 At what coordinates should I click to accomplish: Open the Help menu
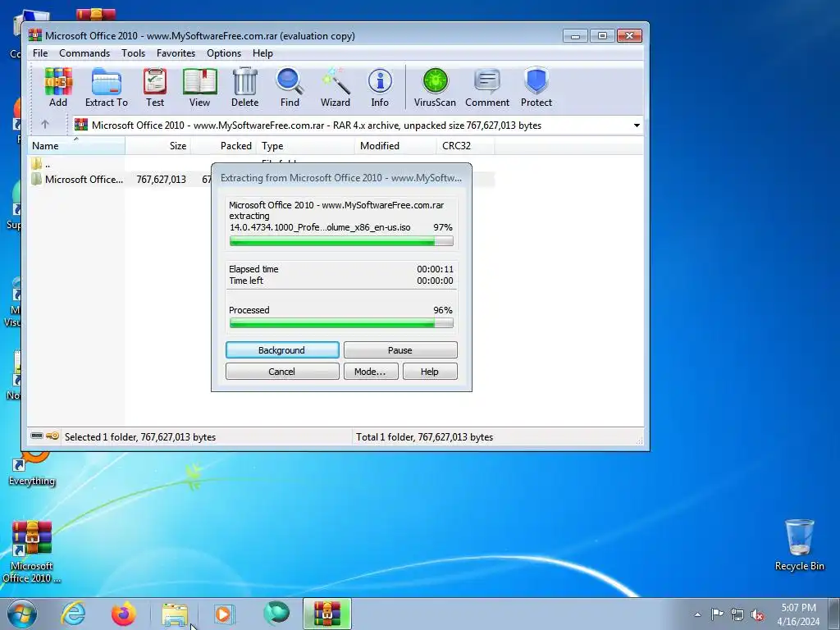point(262,53)
